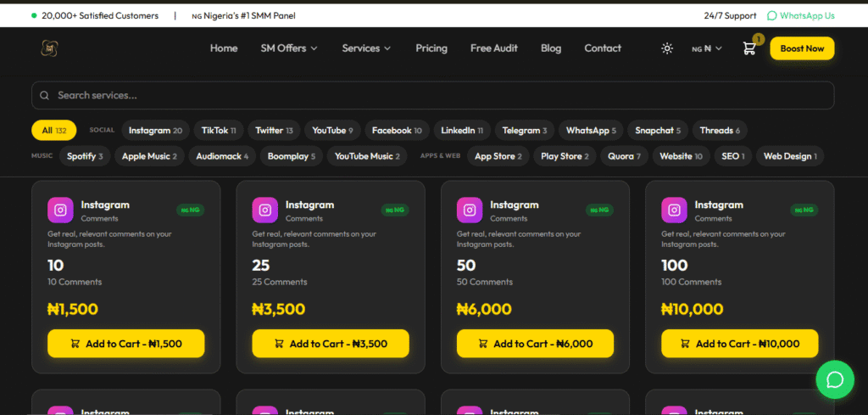Filter by Snapchat 5
The image size is (868, 415).
point(658,130)
